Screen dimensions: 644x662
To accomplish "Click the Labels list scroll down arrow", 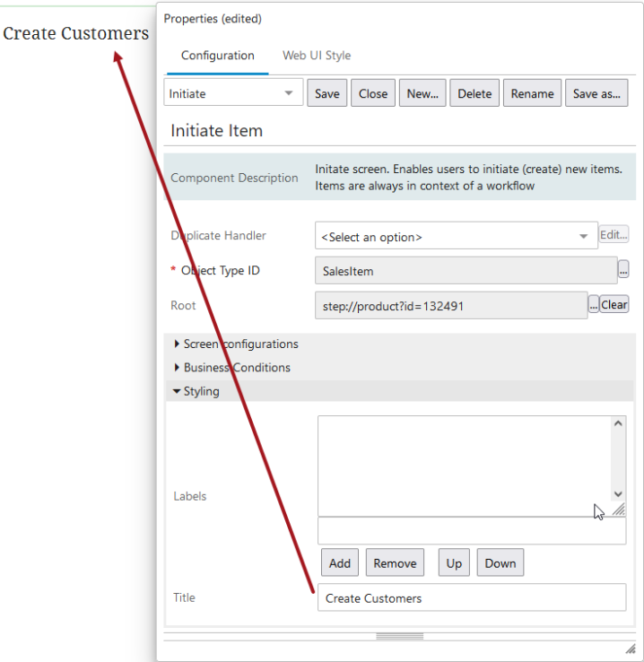I will tap(618, 494).
